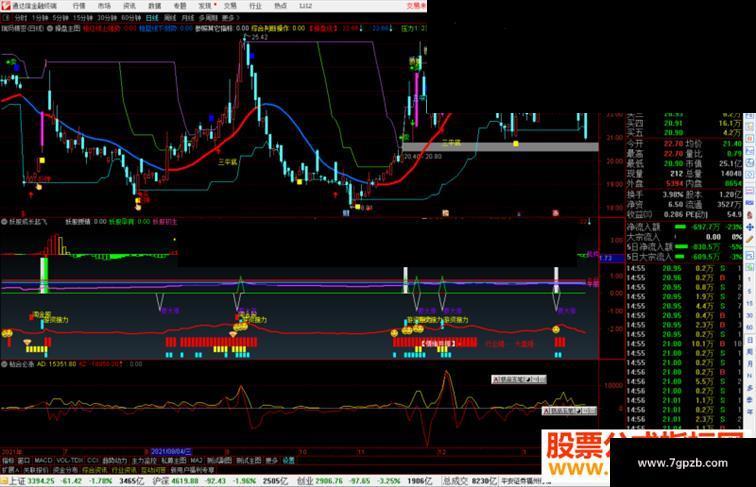This screenshot has width=756, height=487.
Task: Click the 换手 3.98% value
Action: pyautogui.click(x=673, y=194)
